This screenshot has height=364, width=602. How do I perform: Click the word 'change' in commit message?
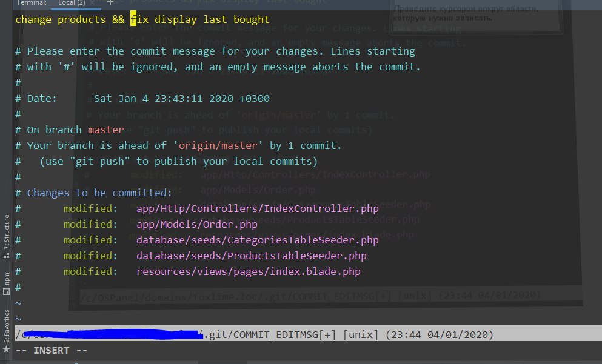pos(33,19)
